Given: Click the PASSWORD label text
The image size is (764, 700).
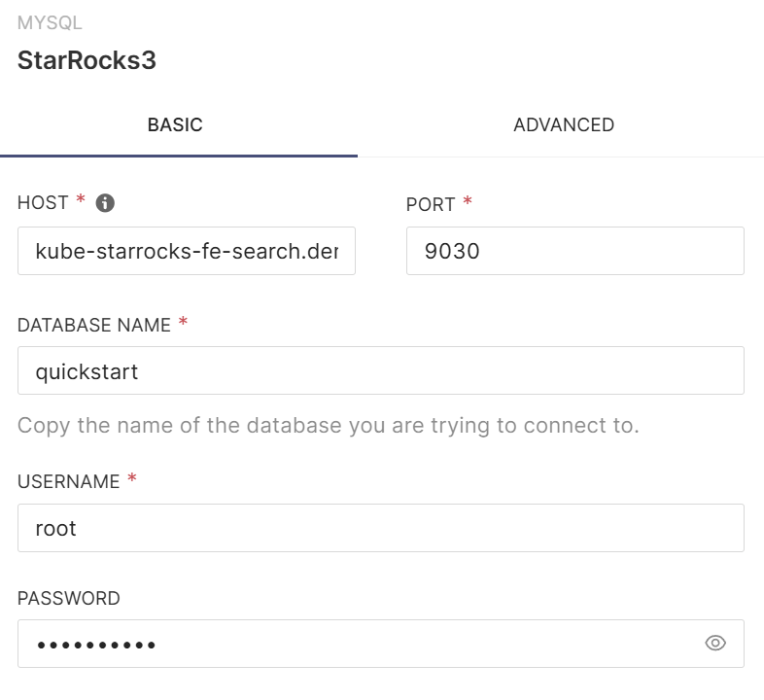Looking at the screenshot, I should point(68,599).
